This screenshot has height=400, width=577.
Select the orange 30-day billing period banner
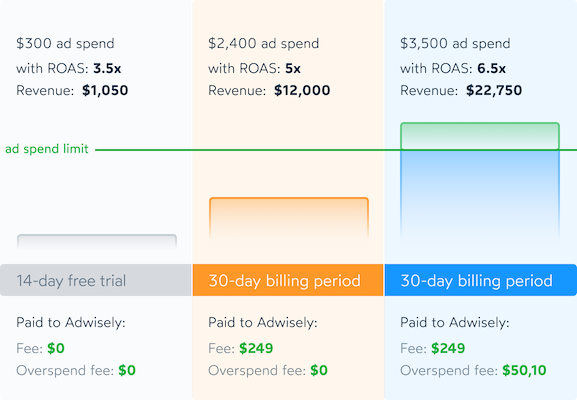288,280
